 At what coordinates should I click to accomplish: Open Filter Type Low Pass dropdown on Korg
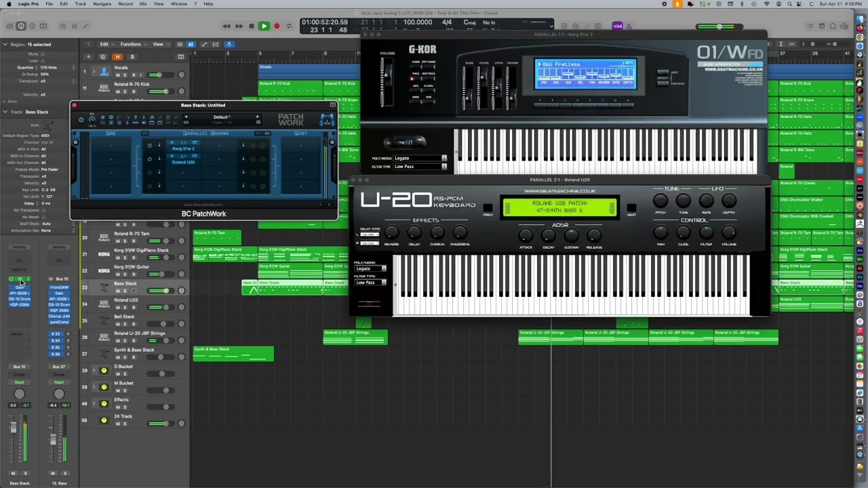(x=420, y=166)
